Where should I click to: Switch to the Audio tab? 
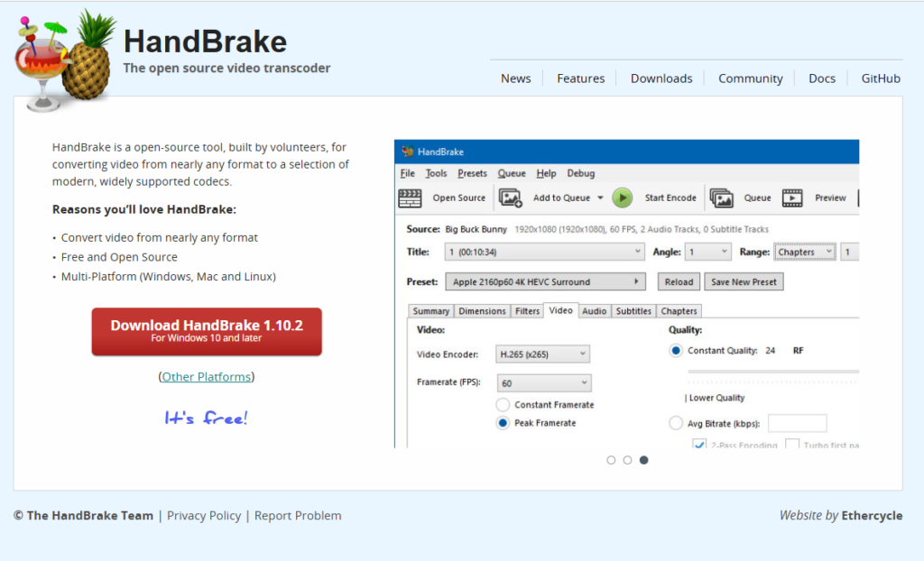tap(594, 311)
